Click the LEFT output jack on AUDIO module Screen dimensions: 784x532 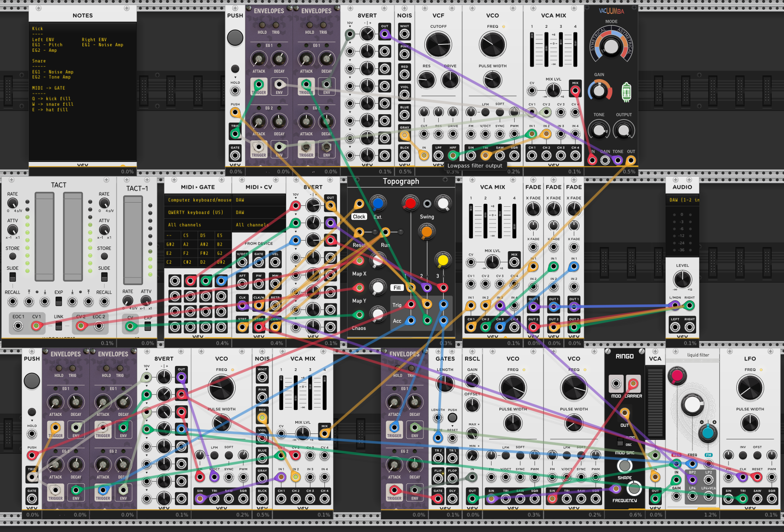click(x=675, y=327)
